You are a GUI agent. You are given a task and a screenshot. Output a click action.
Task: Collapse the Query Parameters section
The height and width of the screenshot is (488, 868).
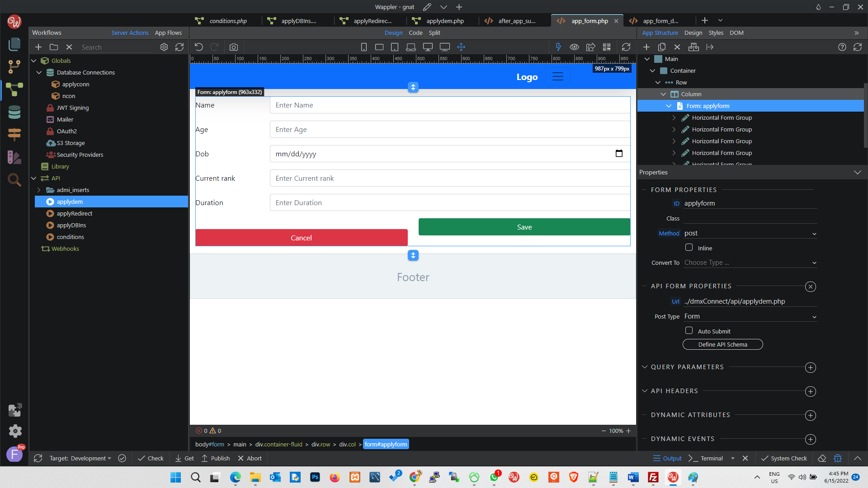click(645, 367)
